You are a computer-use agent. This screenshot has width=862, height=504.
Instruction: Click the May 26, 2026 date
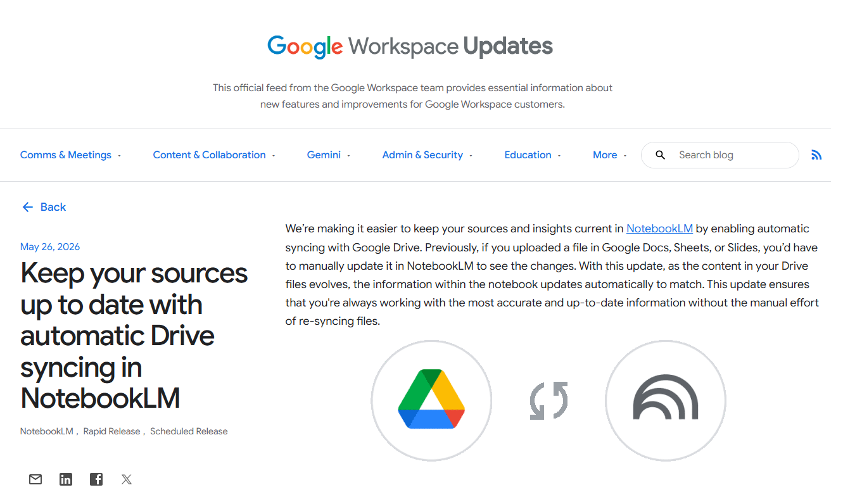[x=50, y=247]
